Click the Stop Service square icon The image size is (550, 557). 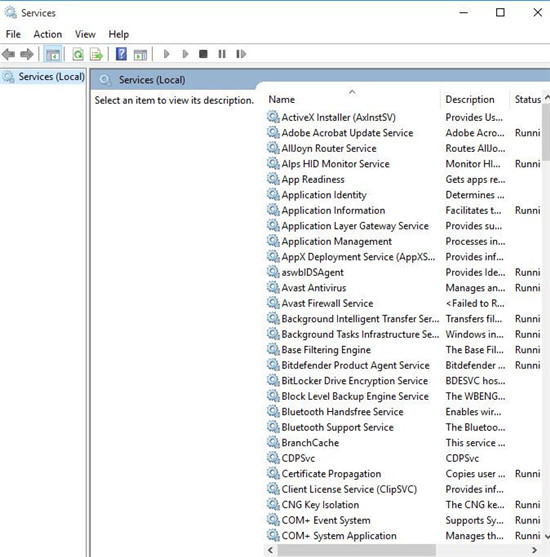203,54
